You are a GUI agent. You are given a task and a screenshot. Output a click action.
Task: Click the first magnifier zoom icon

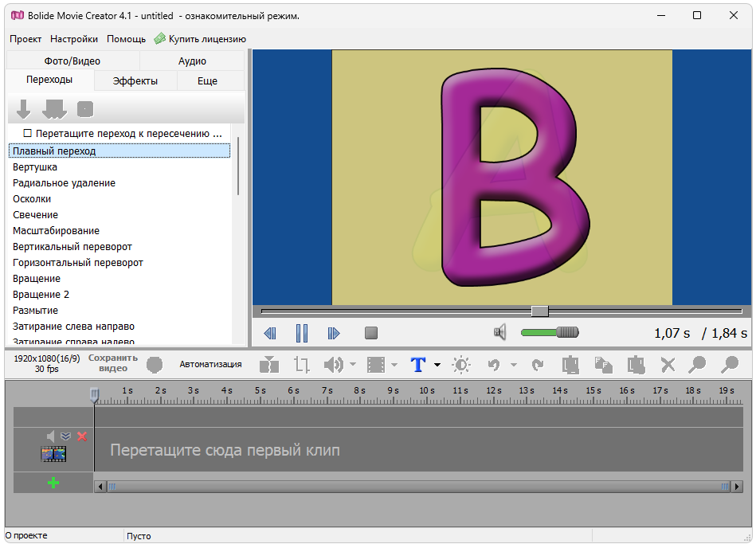(697, 365)
